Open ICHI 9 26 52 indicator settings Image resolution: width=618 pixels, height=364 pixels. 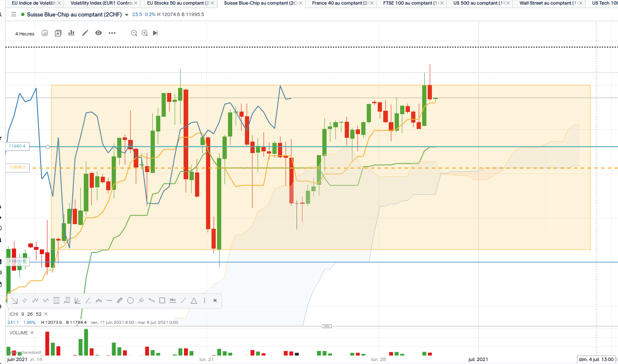pos(25,314)
